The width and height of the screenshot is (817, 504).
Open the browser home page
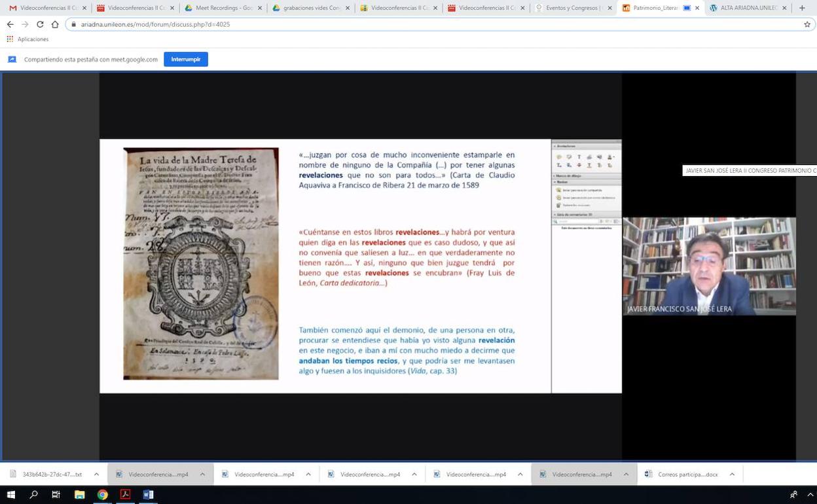tap(55, 24)
